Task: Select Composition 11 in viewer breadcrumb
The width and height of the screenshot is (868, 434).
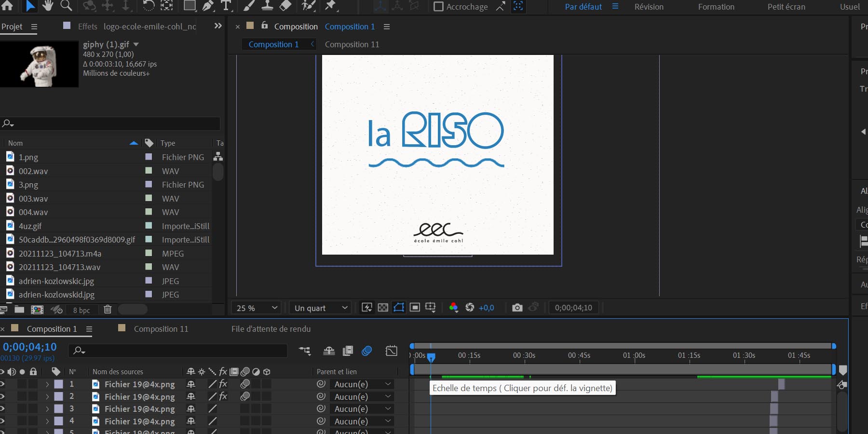Action: [352, 44]
